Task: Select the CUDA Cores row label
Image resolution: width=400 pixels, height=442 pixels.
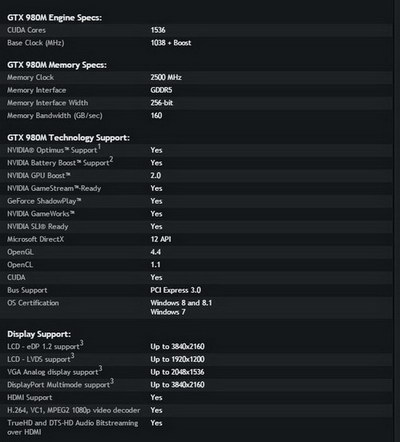Action: (x=27, y=30)
